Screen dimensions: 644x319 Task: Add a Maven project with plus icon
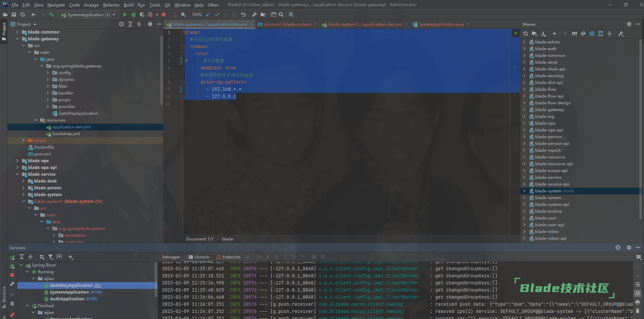(554, 34)
